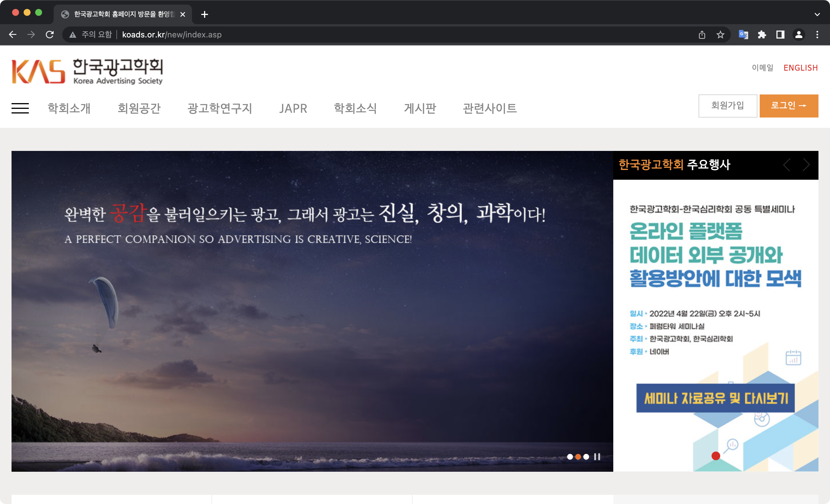Open the JAPR menu
The width and height of the screenshot is (830, 504).
pyautogui.click(x=293, y=108)
